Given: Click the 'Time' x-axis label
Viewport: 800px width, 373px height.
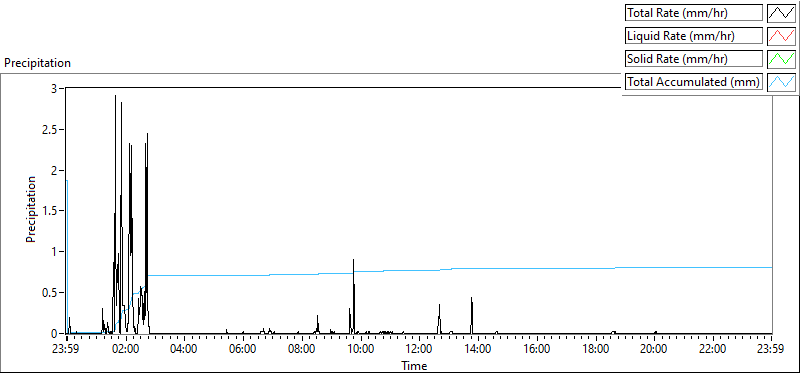Looking at the screenshot, I should pyautogui.click(x=414, y=365).
